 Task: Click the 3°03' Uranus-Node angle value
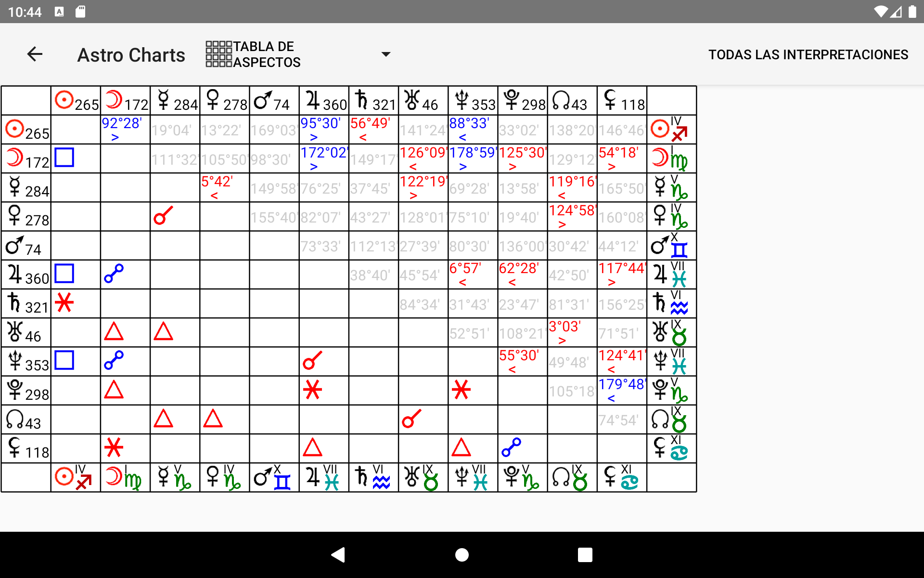565,327
